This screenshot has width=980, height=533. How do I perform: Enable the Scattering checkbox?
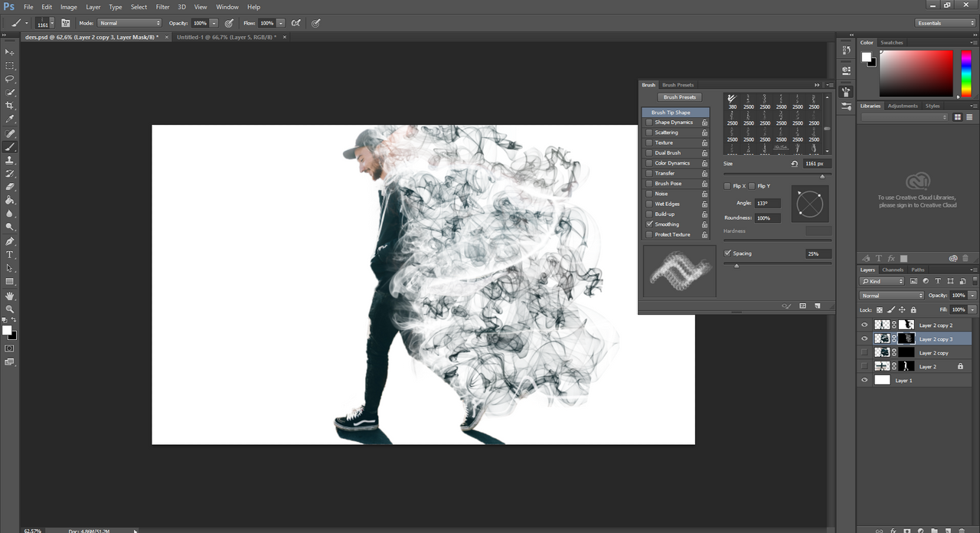(649, 132)
